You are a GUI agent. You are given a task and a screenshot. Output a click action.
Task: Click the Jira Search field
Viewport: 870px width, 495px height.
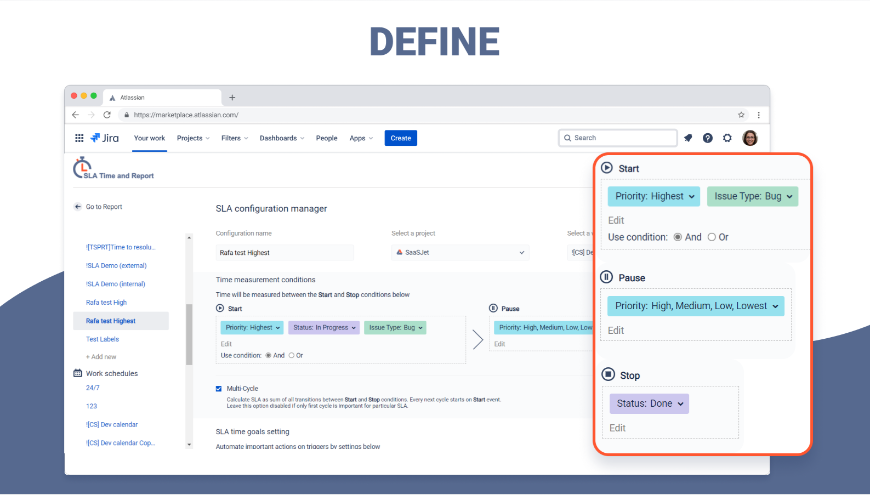click(618, 138)
